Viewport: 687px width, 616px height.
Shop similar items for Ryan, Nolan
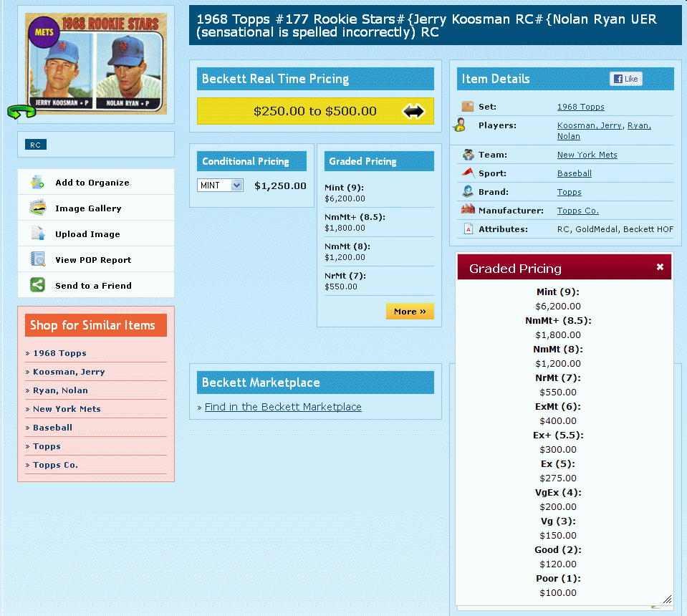click(x=60, y=390)
